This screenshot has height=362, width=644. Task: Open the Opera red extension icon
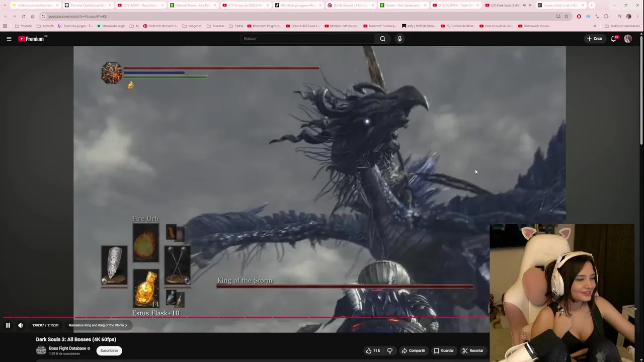(x=579, y=16)
